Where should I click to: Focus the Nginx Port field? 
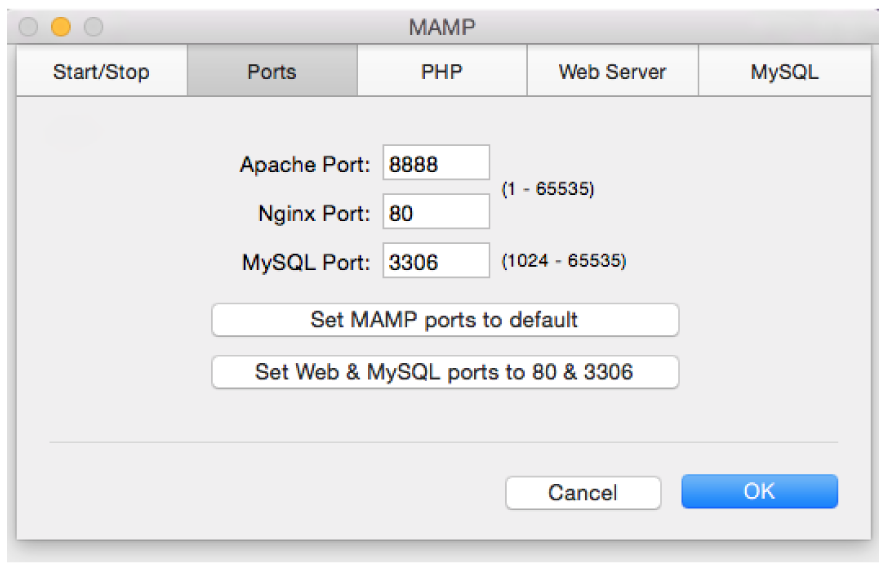(436, 212)
